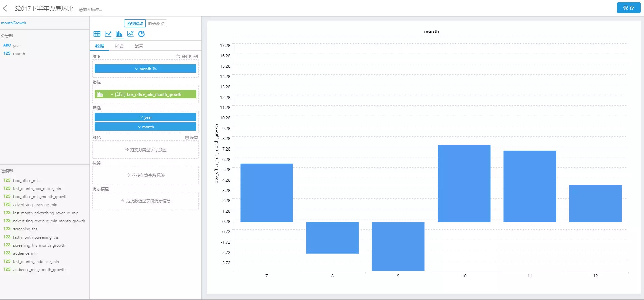Expand the year filter dropdown
Viewport: 644px width, 300px height.
[x=141, y=117]
